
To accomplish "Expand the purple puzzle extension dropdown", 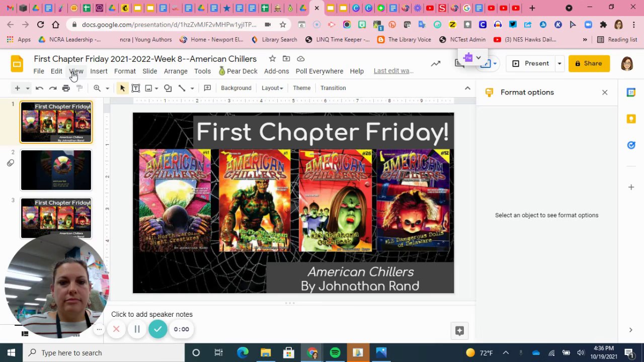I will (x=478, y=58).
